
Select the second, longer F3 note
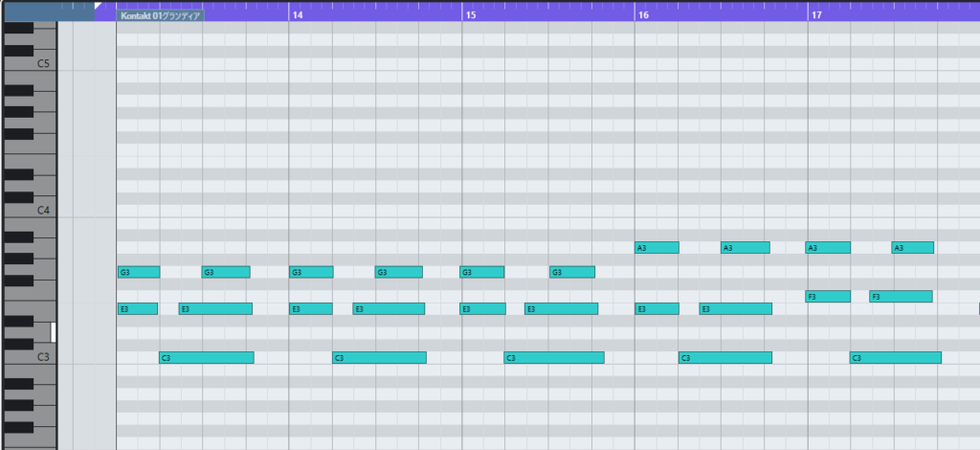point(901,297)
